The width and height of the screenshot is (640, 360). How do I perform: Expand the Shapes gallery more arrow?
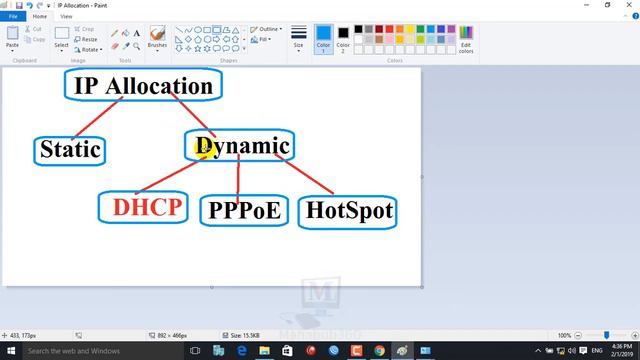(x=244, y=49)
